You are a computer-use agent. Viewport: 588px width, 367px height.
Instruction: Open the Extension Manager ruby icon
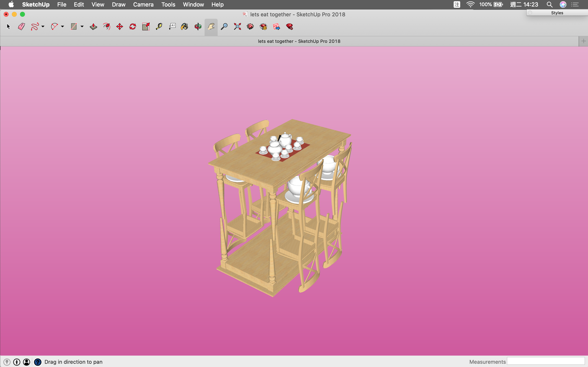click(289, 27)
